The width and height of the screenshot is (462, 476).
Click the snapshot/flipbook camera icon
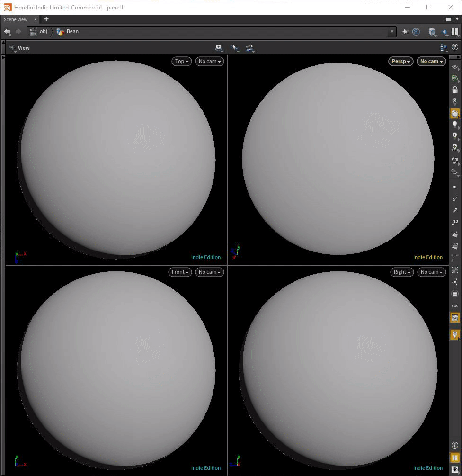[219, 48]
